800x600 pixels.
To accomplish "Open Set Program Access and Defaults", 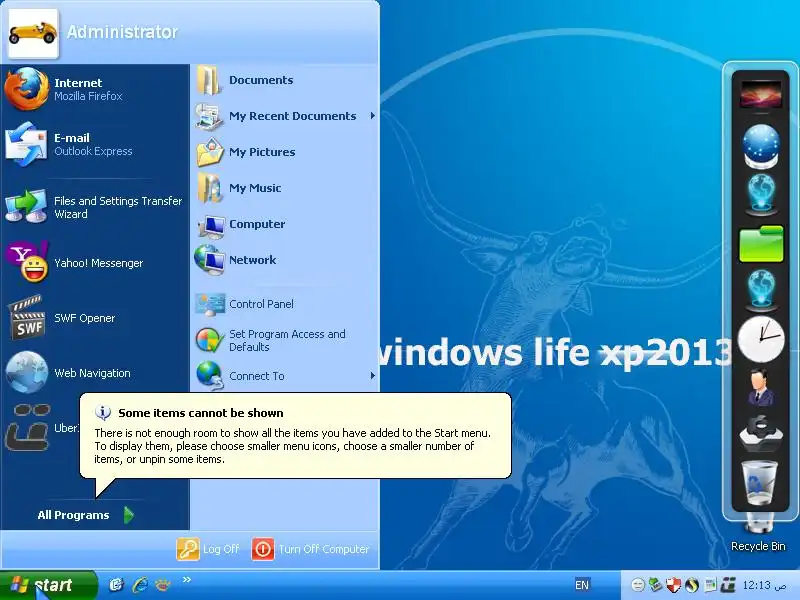I will click(285, 340).
